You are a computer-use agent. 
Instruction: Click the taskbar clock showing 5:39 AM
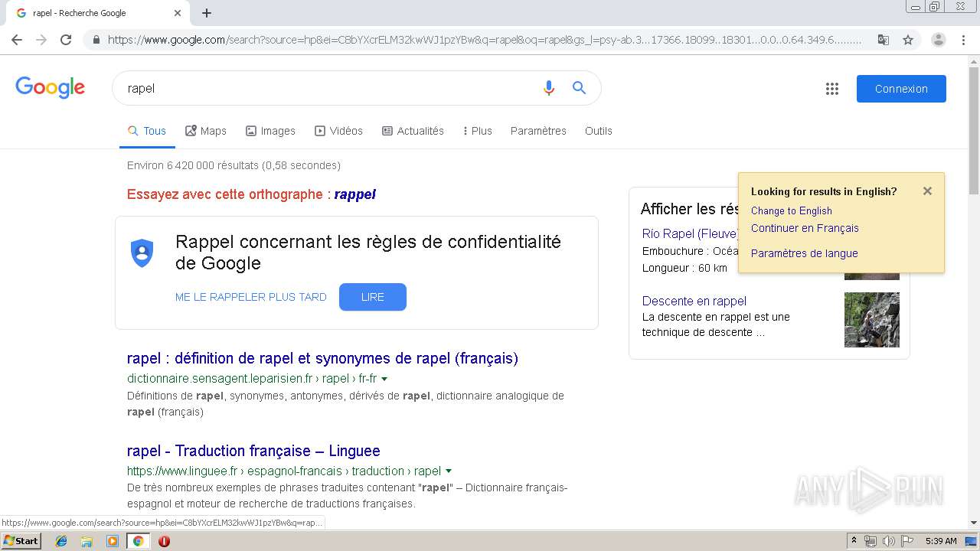tap(941, 541)
